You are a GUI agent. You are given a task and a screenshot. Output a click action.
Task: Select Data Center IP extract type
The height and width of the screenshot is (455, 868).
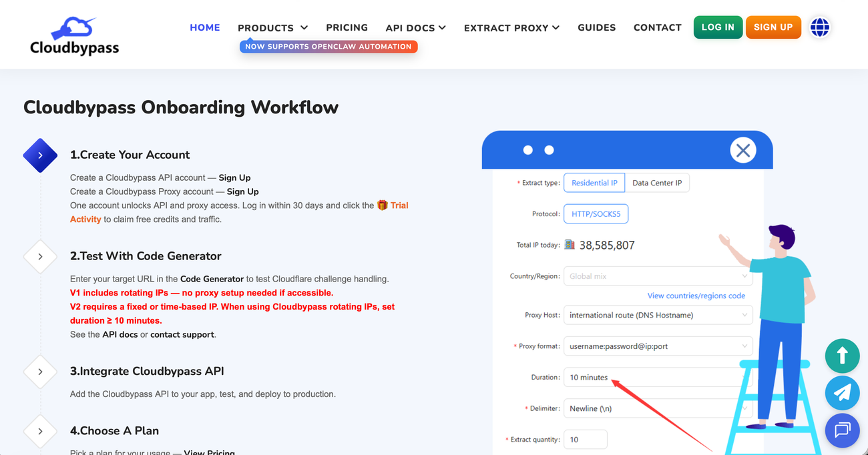[x=657, y=183]
